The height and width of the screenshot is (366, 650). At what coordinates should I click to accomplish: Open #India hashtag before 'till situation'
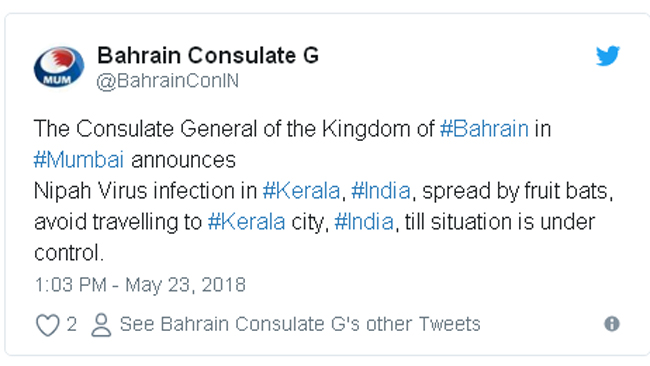coord(364,222)
